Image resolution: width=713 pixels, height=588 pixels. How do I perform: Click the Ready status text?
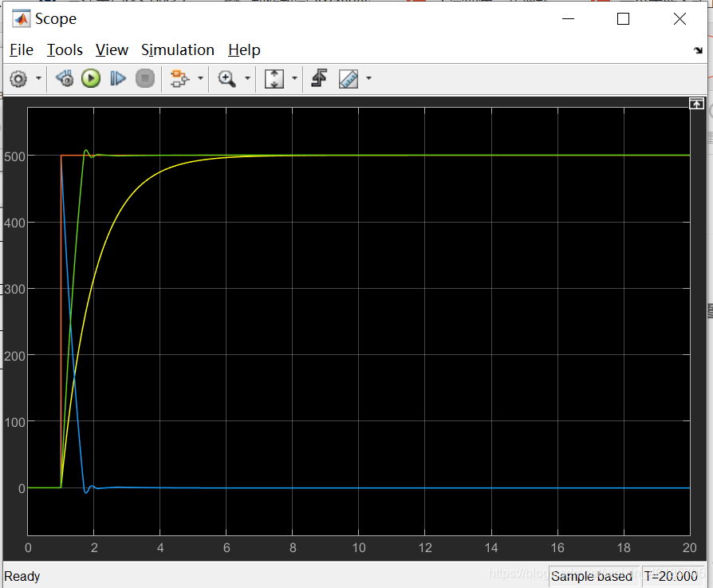coord(22,576)
